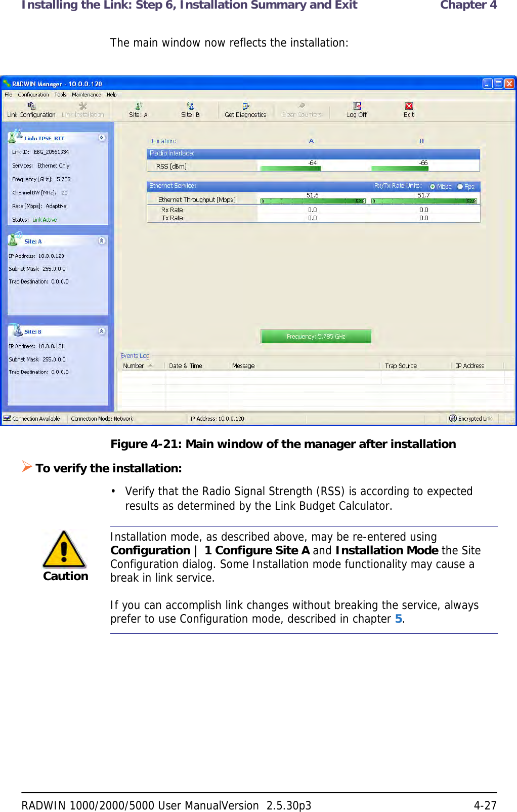Sort events by Date & Time column

coord(196,366)
